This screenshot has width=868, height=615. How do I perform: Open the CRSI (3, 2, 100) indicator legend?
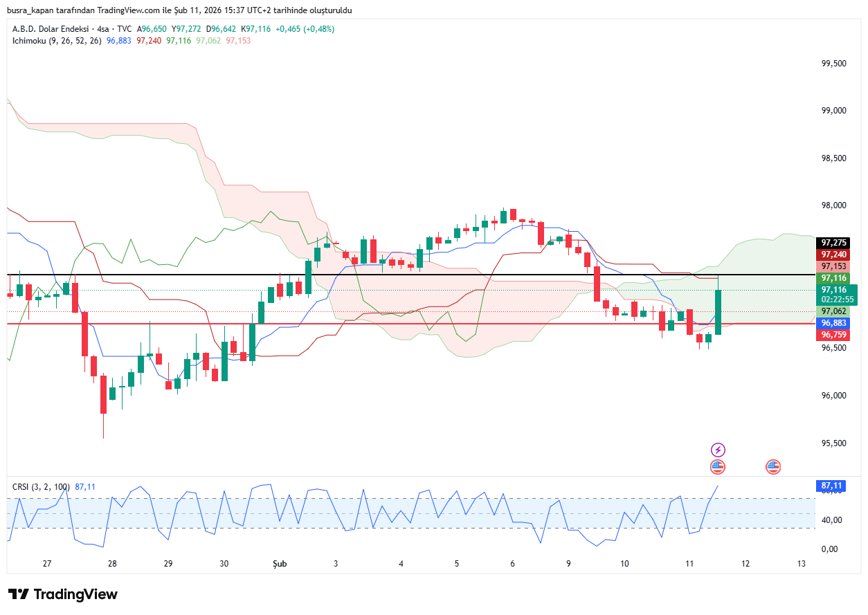click(x=41, y=487)
